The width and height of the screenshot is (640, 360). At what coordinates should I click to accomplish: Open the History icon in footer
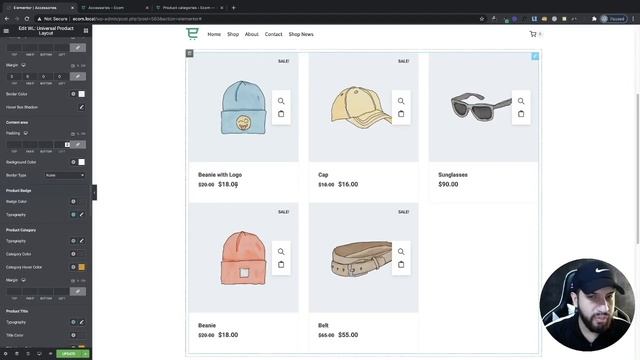(x=28, y=353)
